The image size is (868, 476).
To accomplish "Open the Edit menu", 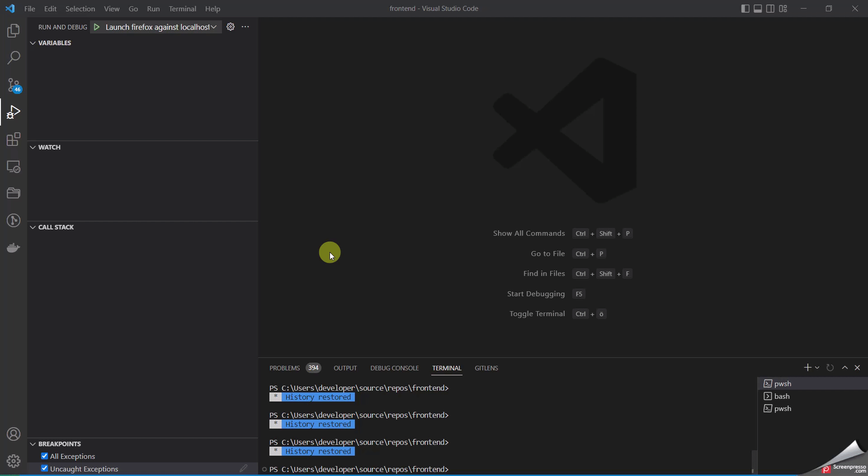I will click(x=50, y=9).
